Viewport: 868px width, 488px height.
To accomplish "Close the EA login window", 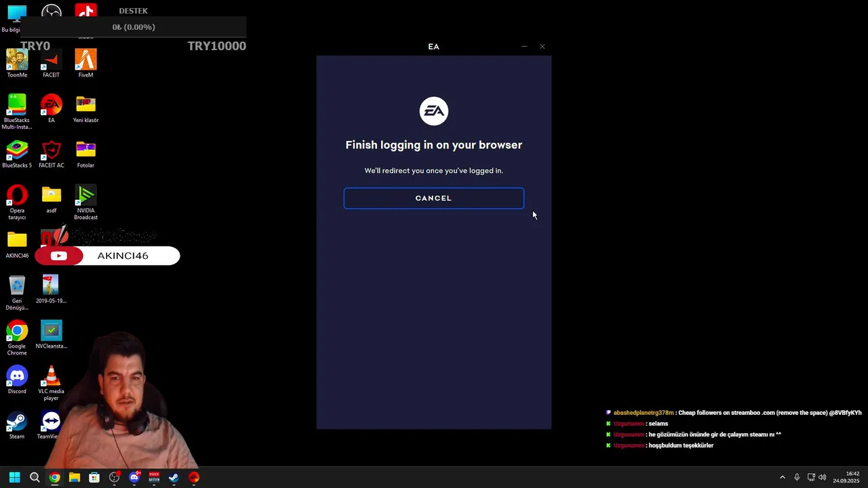I will click(542, 47).
